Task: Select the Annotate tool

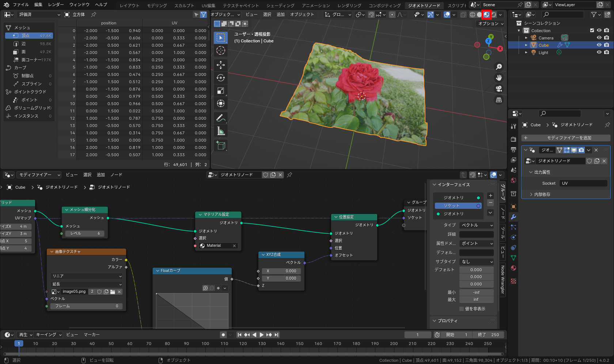Action: click(221, 118)
